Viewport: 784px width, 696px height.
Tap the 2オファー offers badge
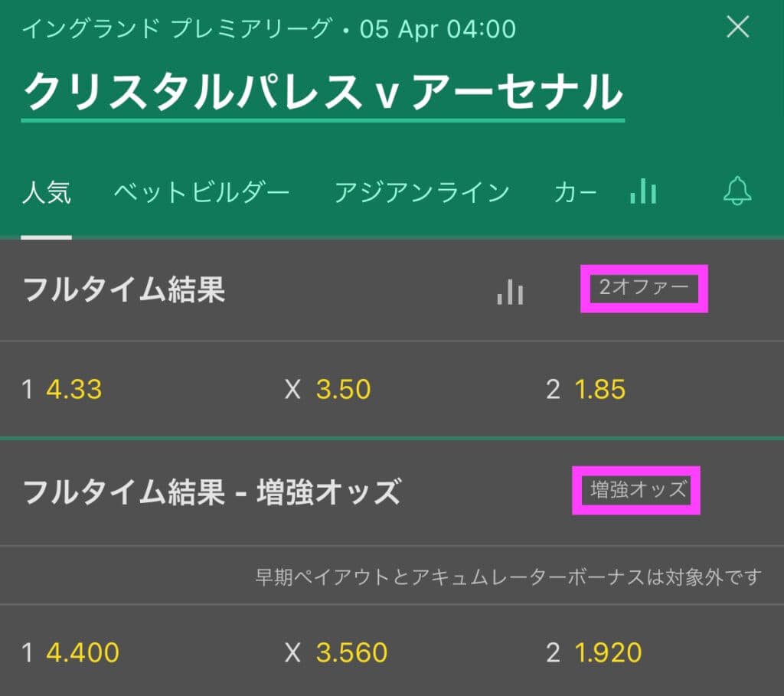click(644, 288)
